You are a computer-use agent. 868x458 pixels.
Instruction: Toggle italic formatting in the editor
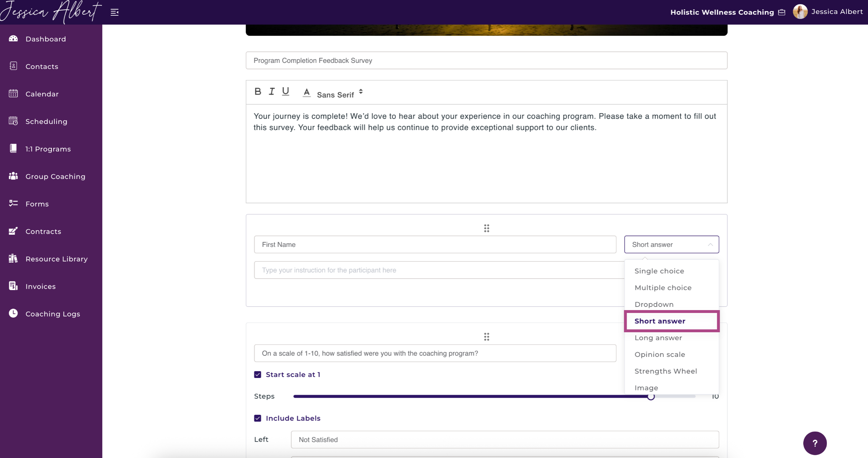click(271, 91)
